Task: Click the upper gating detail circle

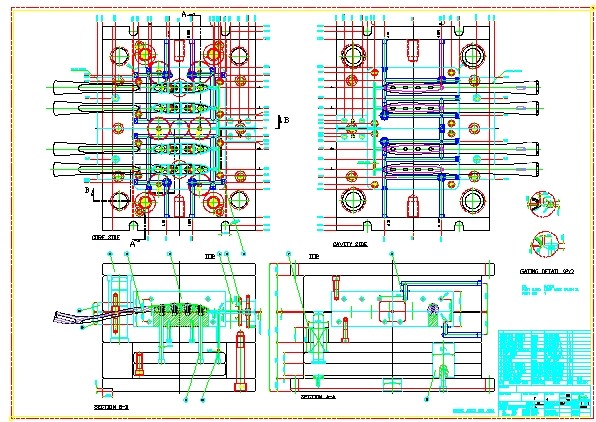Action: pyautogui.click(x=542, y=204)
